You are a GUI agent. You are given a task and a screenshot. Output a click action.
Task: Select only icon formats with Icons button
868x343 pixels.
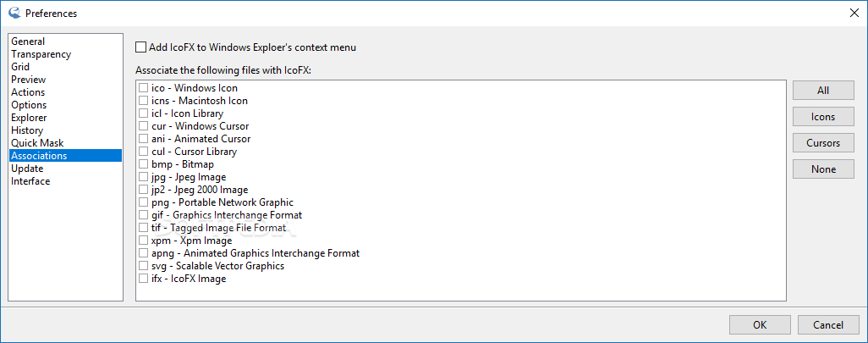(x=823, y=117)
